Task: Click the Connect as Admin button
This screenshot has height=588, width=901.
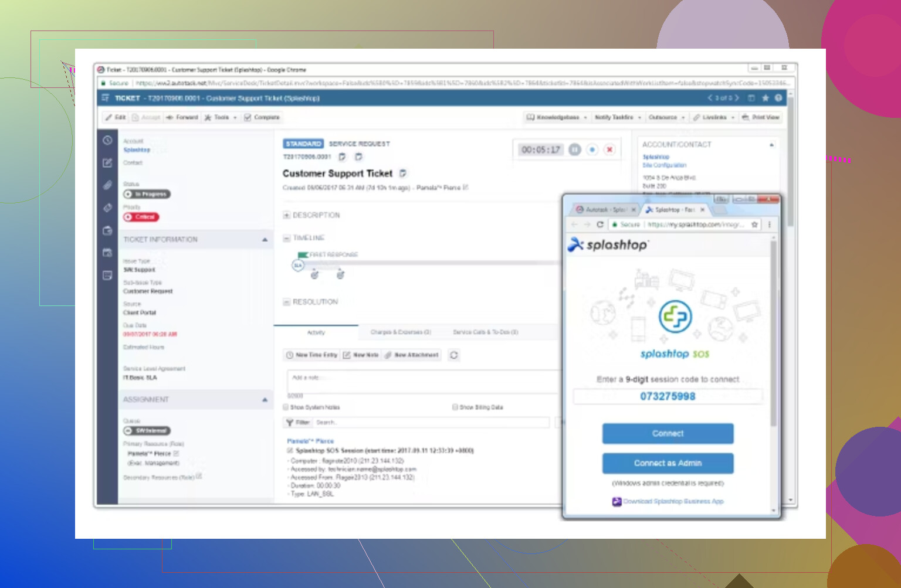Action: point(668,463)
